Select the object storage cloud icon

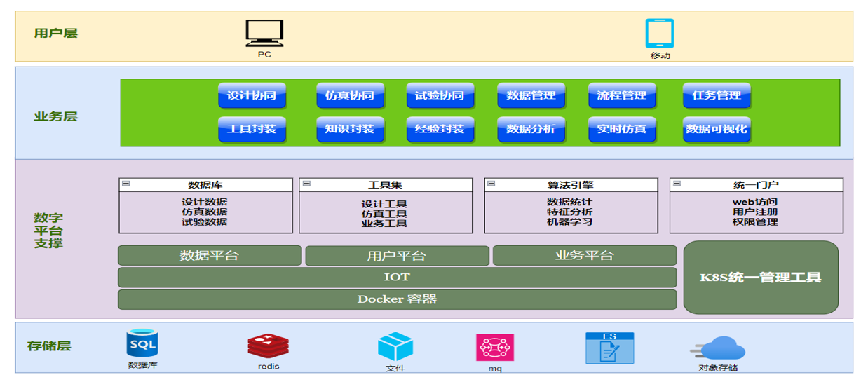717,348
